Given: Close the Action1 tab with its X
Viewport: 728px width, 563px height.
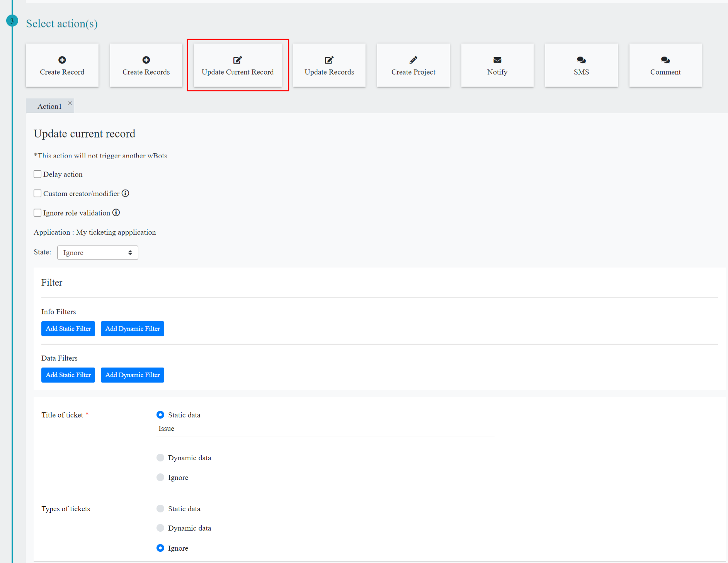Looking at the screenshot, I should 70,103.
